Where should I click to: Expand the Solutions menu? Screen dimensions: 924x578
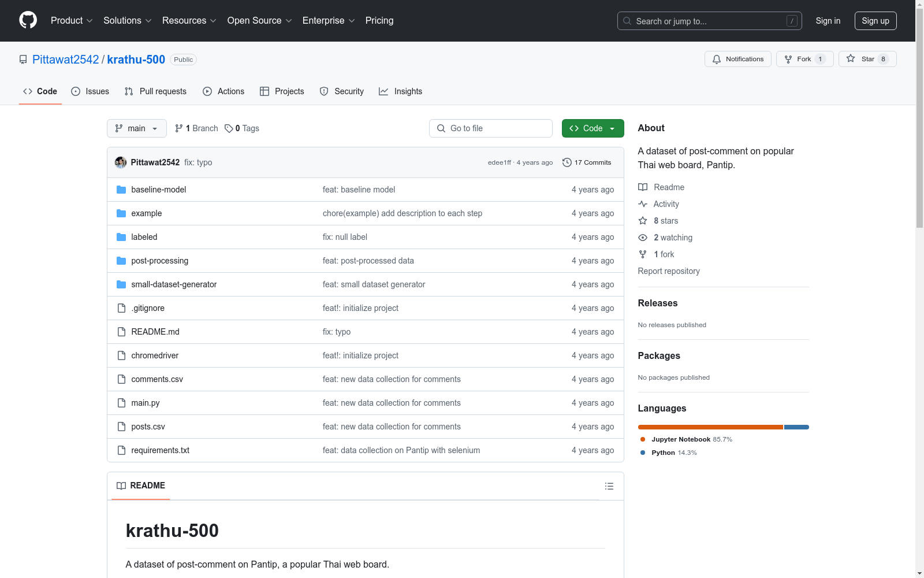coord(128,21)
